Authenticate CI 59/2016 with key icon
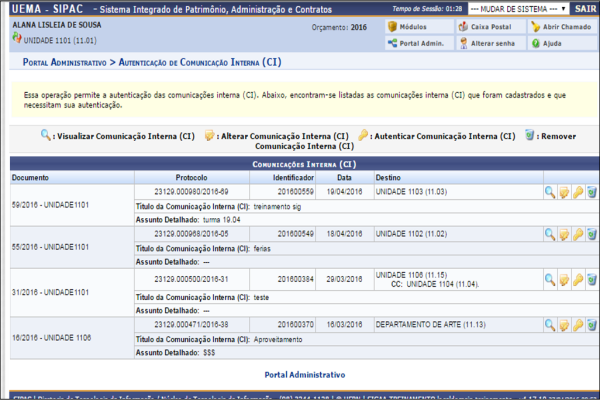This screenshot has height=400, width=600. tap(578, 192)
